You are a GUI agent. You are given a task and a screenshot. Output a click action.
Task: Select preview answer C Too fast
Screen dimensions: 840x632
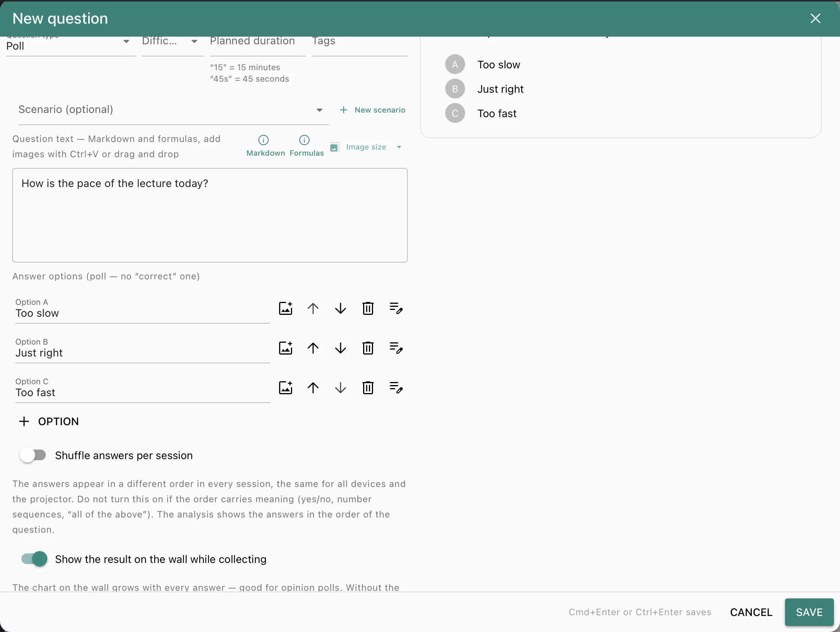[x=481, y=113]
